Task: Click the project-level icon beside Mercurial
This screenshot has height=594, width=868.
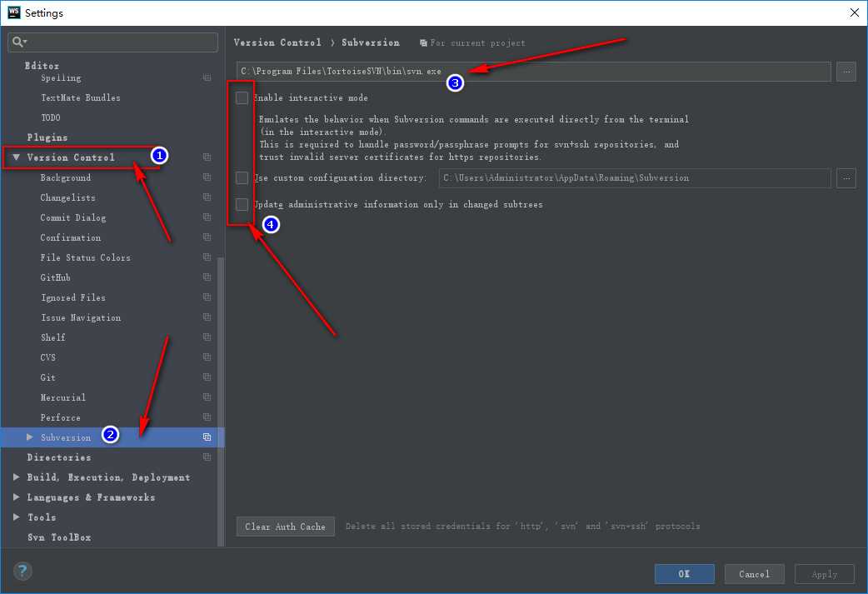Action: 207,397
